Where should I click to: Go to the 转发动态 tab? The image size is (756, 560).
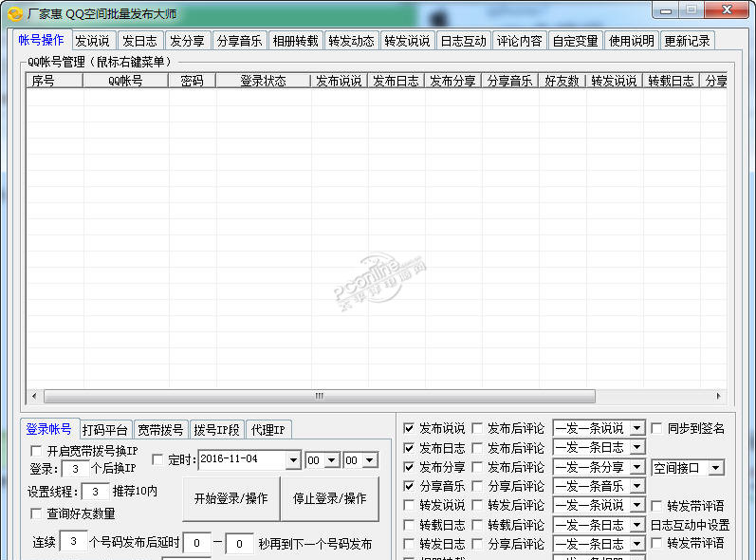pos(351,41)
